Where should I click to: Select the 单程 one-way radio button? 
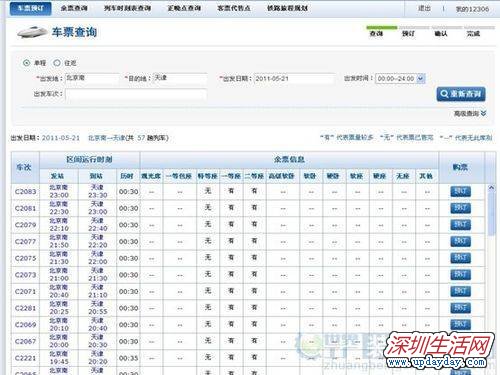(26, 63)
